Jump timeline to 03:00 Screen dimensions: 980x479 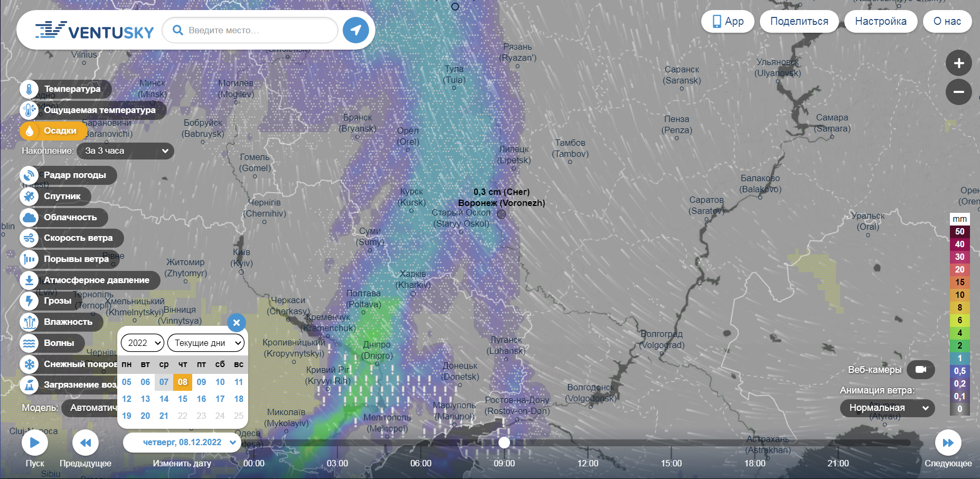pyautogui.click(x=337, y=463)
